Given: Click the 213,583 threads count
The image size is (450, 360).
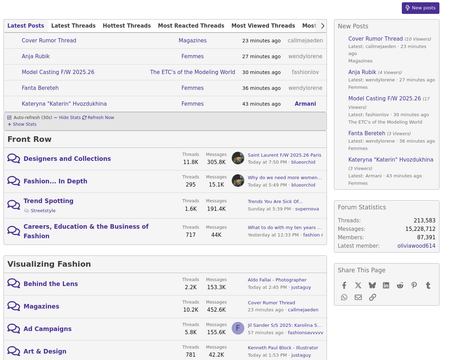Looking at the screenshot, I should point(425,220).
